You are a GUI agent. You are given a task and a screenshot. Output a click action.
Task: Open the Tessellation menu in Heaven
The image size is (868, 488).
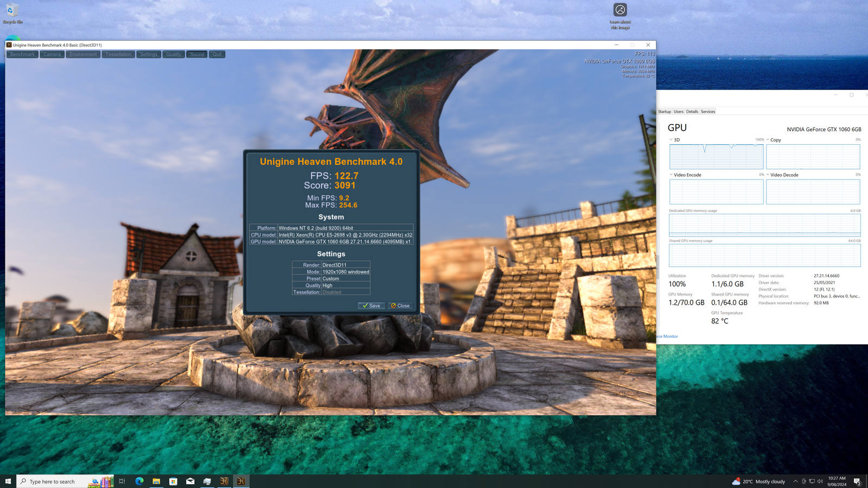pos(119,54)
